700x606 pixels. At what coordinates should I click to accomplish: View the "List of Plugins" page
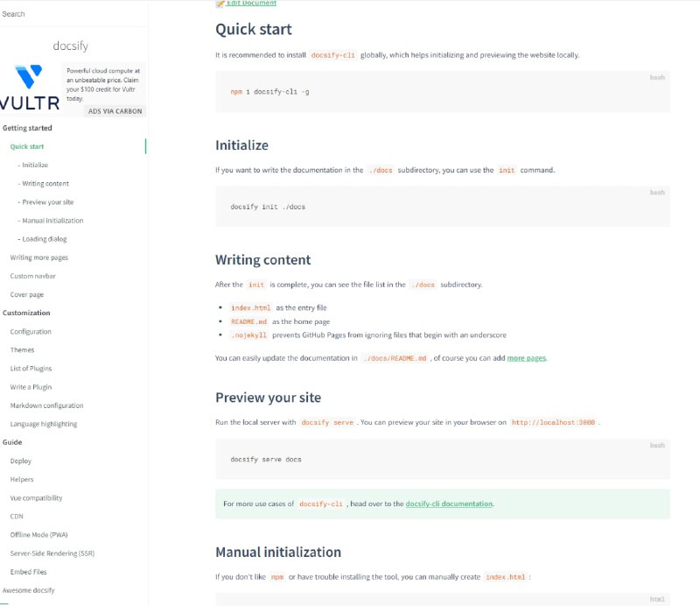click(34, 368)
